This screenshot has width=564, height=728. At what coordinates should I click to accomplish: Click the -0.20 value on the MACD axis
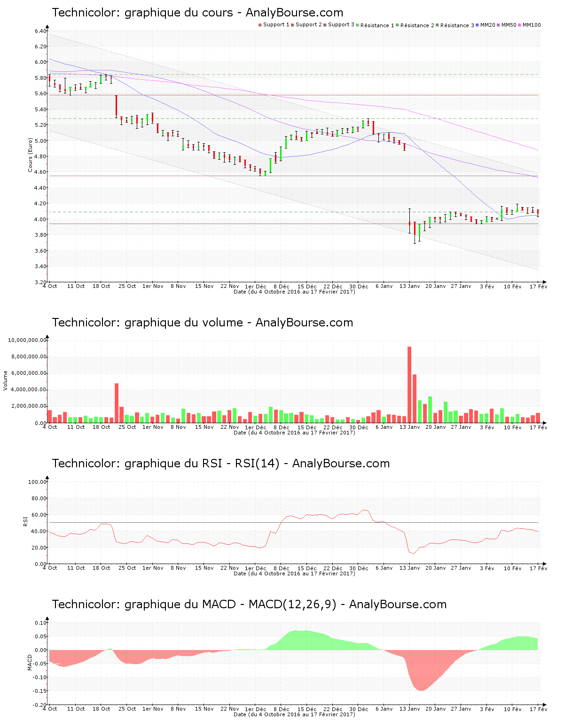[x=39, y=705]
